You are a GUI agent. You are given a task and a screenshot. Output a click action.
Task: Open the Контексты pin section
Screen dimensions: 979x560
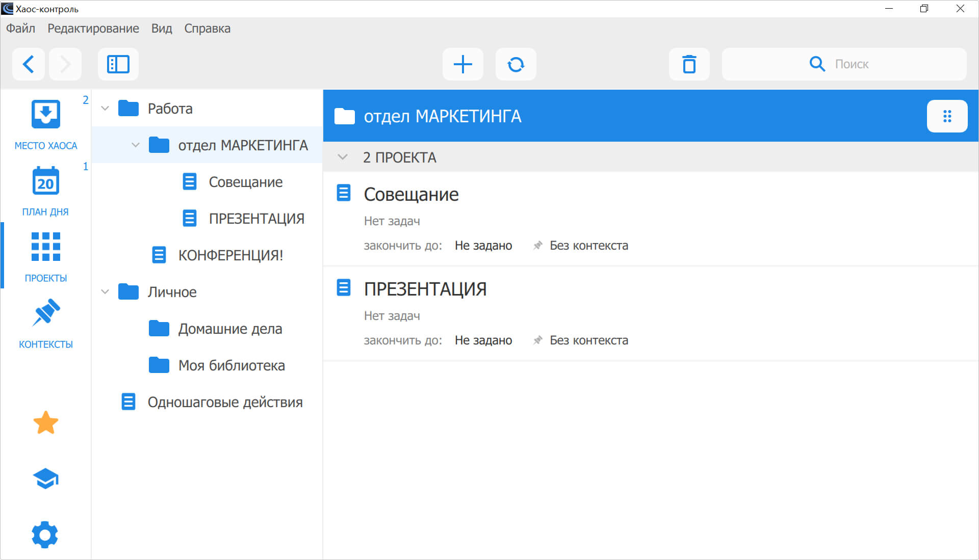(46, 324)
